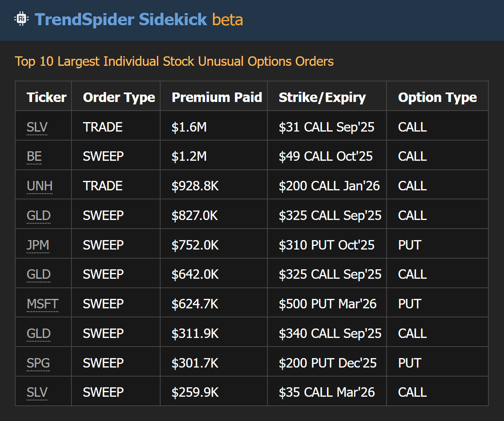This screenshot has width=504, height=421.
Task: Click CALL option type in the BE row
Action: tap(412, 157)
